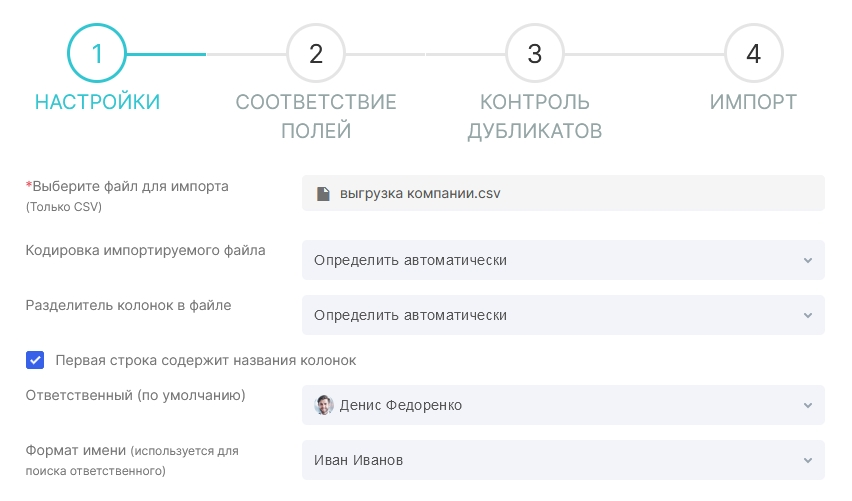The height and width of the screenshot is (501, 852).
Task: Expand the Разделитель колонок в файле dropdown arrow
Action: tap(808, 315)
